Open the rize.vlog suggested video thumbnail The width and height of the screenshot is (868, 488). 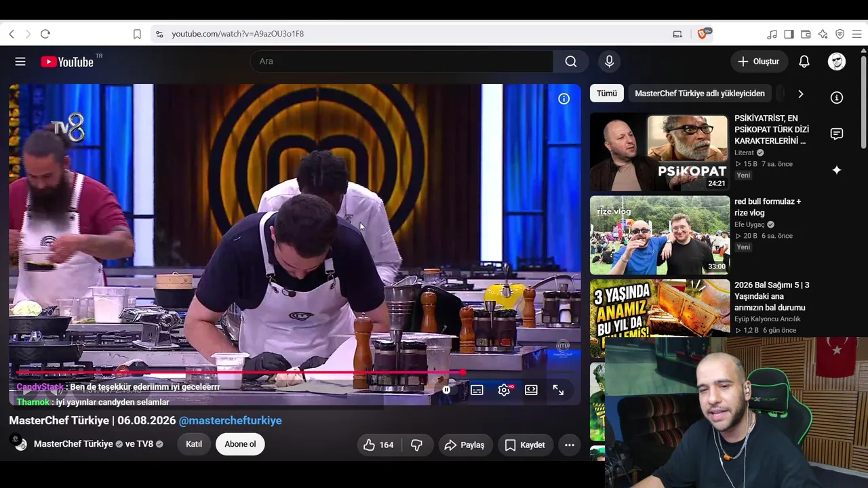click(660, 235)
